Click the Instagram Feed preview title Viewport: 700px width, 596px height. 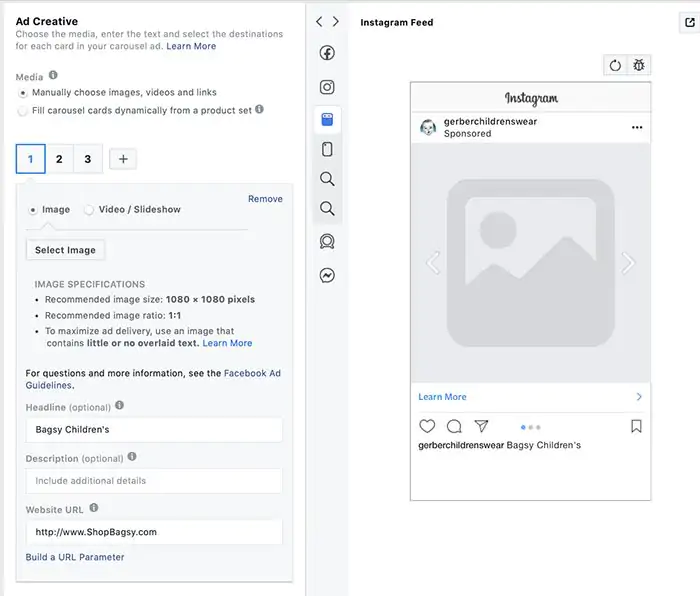[x=397, y=22]
